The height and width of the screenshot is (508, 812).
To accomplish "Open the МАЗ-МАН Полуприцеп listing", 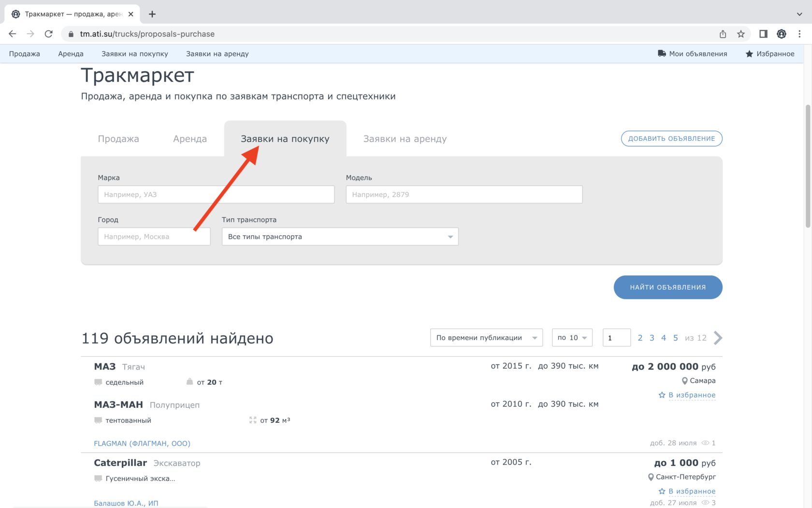I will [146, 404].
